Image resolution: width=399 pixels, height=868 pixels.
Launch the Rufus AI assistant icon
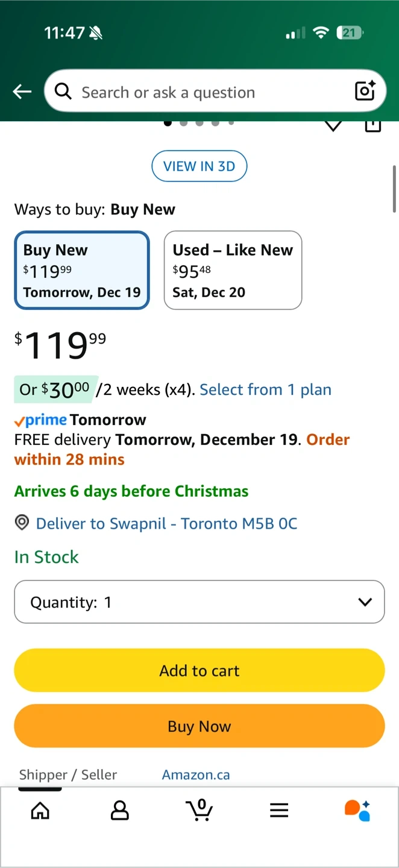(x=357, y=811)
